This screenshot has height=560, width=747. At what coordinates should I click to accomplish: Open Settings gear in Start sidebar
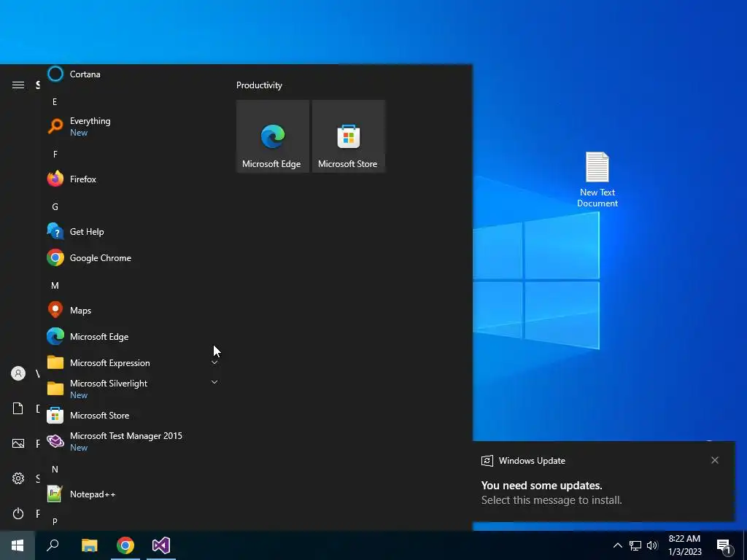pos(18,478)
